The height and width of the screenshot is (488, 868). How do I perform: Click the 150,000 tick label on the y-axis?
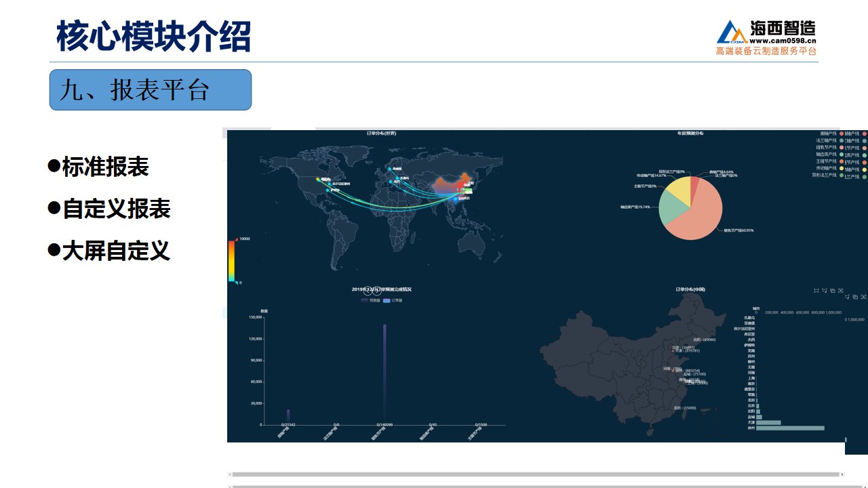click(256, 317)
